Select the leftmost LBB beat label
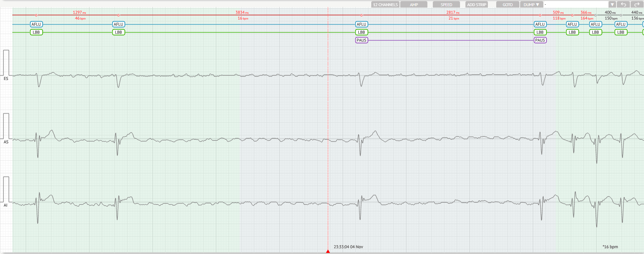Viewport: 644px width, 254px height. pos(36,32)
